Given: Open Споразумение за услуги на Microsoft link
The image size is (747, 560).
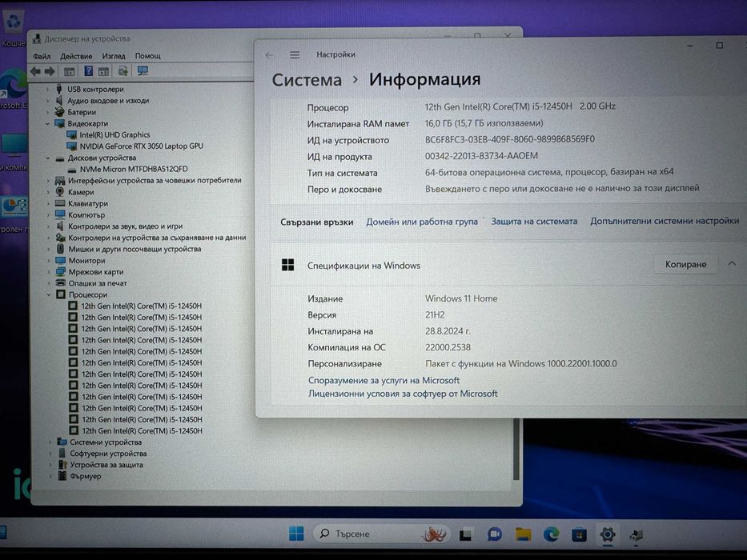Looking at the screenshot, I should (x=384, y=380).
